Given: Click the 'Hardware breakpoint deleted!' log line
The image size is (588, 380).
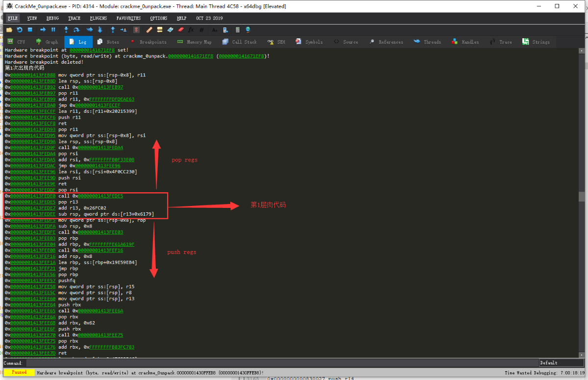Looking at the screenshot, I should pos(44,62).
